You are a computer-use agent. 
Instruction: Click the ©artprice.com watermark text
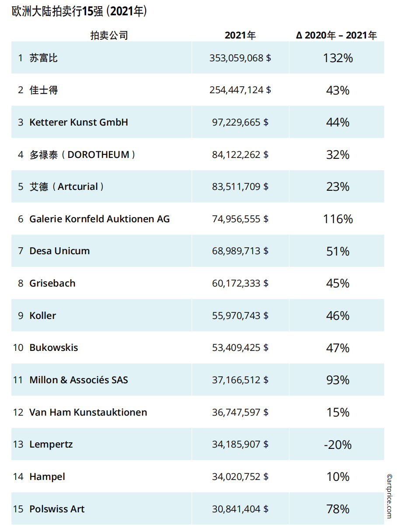click(389, 496)
